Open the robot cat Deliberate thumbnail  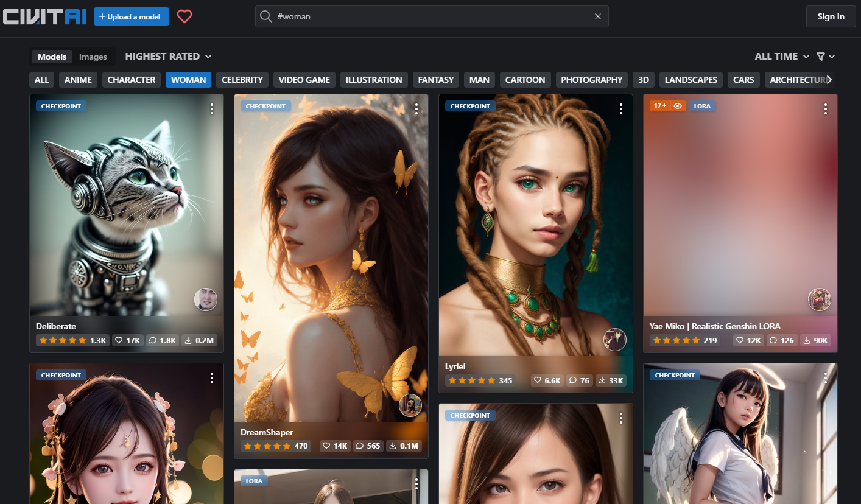click(127, 205)
